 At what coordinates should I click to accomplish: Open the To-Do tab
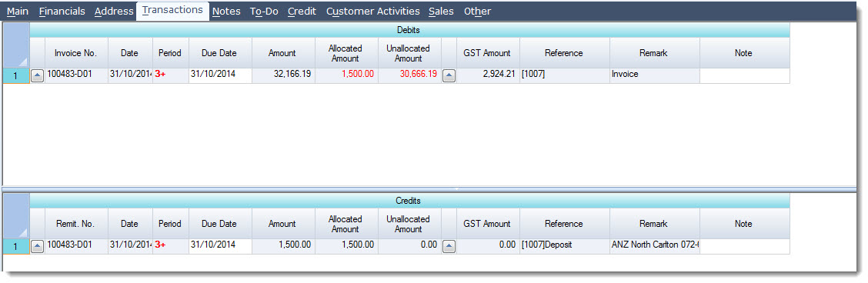tap(264, 11)
